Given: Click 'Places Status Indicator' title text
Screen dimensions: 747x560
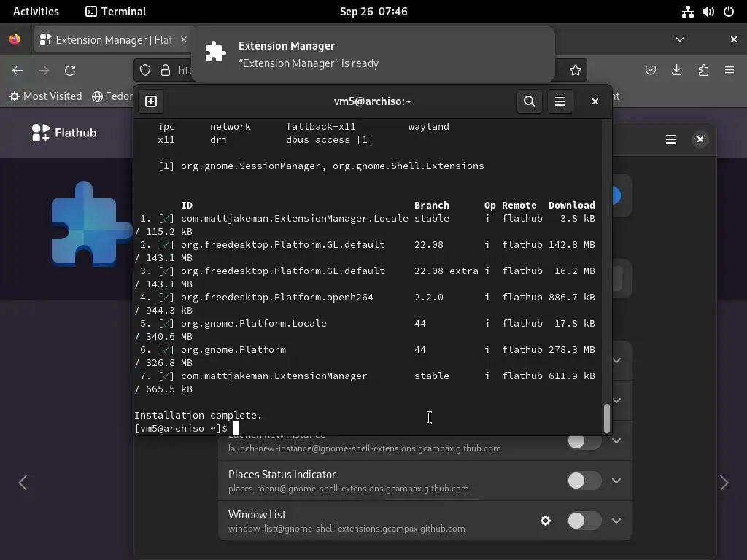Looking at the screenshot, I should click(x=282, y=474).
